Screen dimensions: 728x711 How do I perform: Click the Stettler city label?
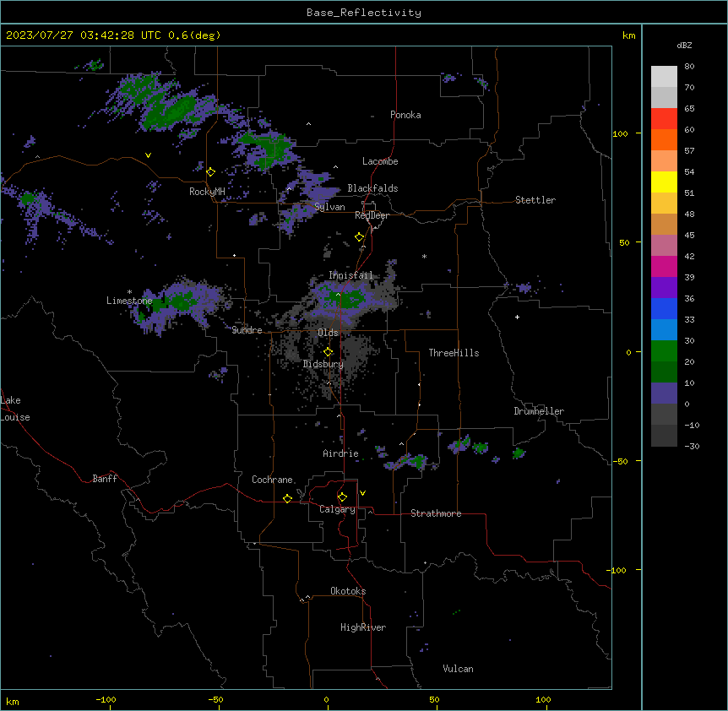535,200
